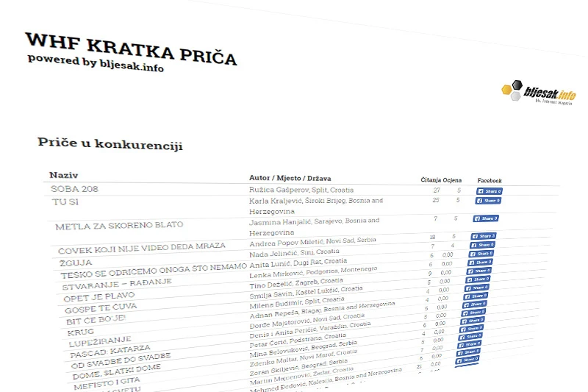Image resolution: width=588 pixels, height=392 pixels.
Task: Share SOBA 208 on Facebook
Action: 490,191
